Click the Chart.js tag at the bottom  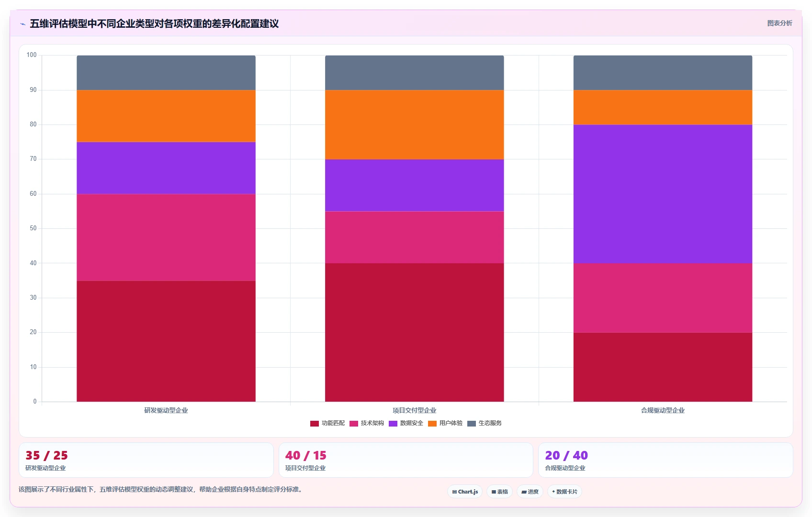tap(465, 492)
